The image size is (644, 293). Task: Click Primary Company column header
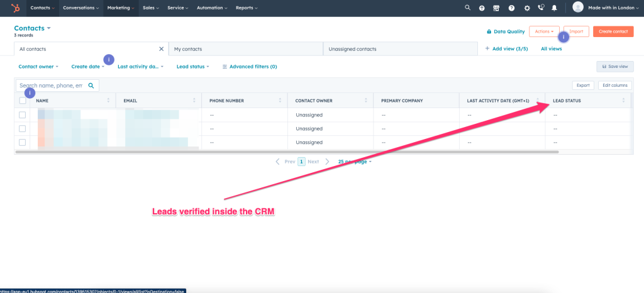coord(416,101)
